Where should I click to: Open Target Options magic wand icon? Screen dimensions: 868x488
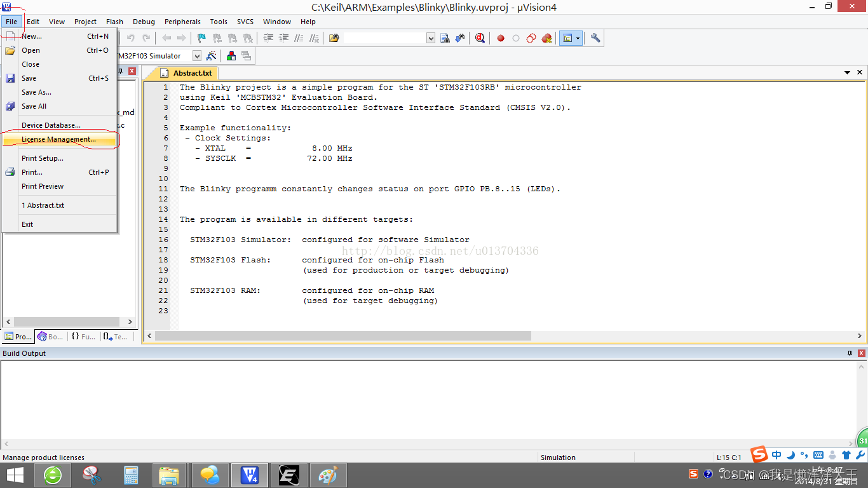pos(211,56)
